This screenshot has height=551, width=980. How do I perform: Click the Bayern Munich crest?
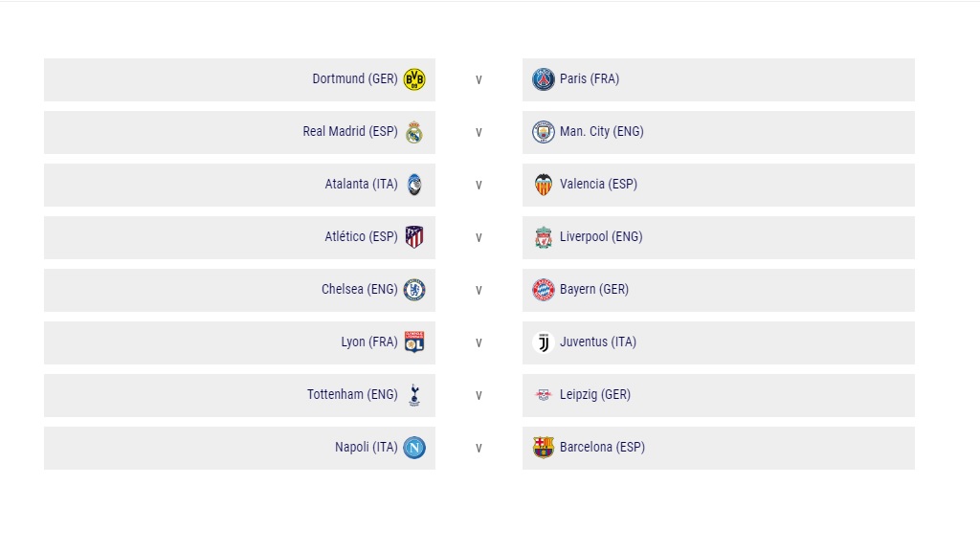point(544,289)
